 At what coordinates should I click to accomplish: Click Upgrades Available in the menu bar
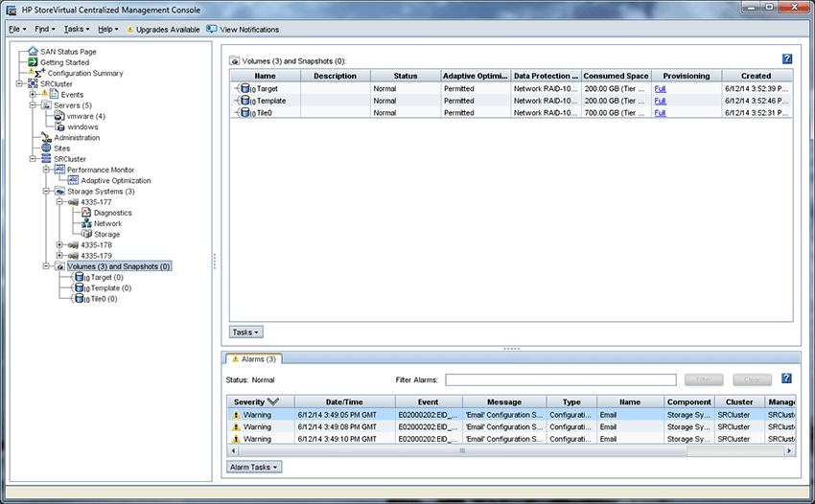[x=163, y=30]
